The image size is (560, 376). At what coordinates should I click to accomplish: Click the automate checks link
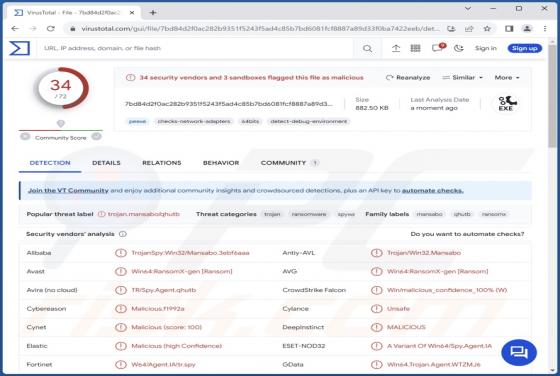pyautogui.click(x=432, y=191)
